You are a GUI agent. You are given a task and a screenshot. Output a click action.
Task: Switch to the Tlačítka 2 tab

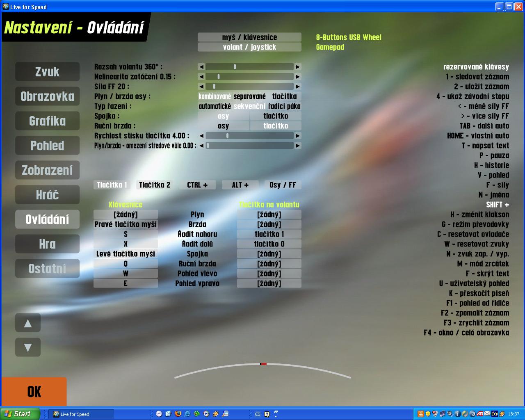(155, 185)
